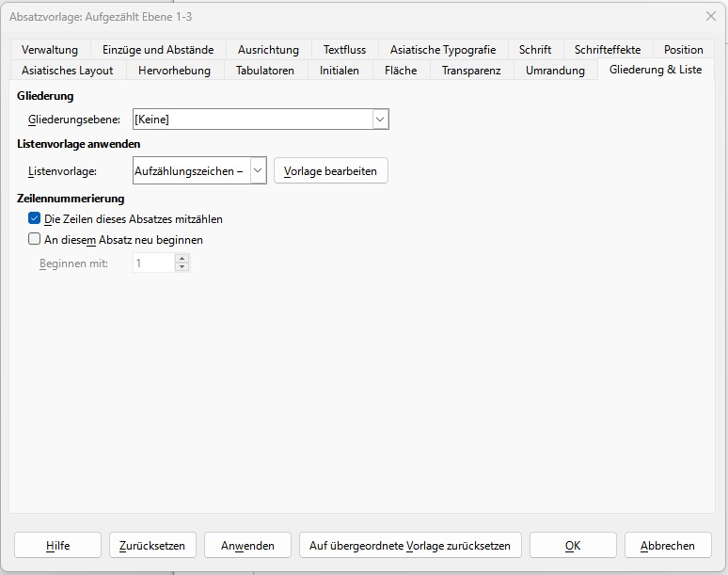Click the Vorlage bearbeiten button
Image resolution: width=728 pixels, height=575 pixels.
330,171
